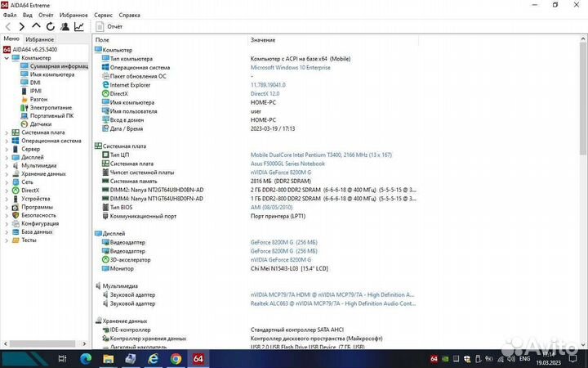Go forward with the right arrow toolbar icon
Viewport: 588px width, 368px height.
coord(22,27)
